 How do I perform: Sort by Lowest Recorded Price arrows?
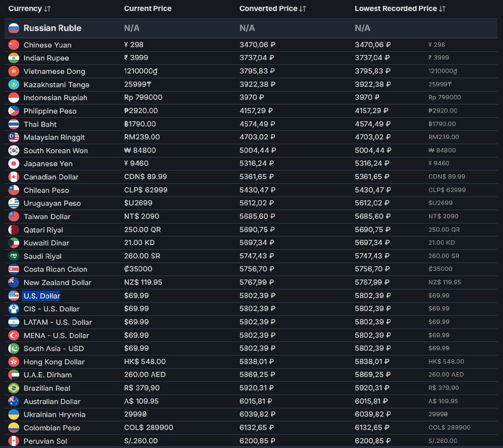pyautogui.click(x=442, y=9)
